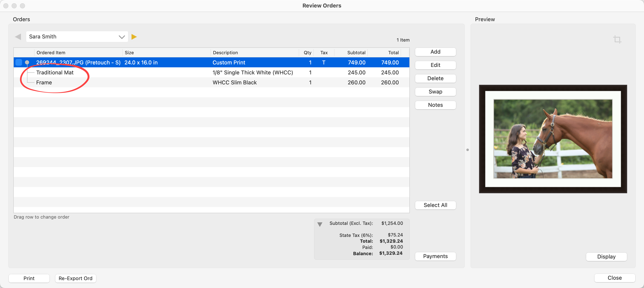
Task: Click the Add button
Action: point(435,52)
